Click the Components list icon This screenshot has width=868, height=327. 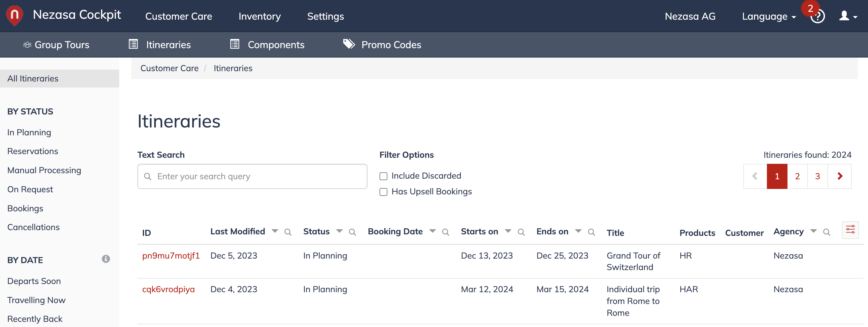coord(235,44)
